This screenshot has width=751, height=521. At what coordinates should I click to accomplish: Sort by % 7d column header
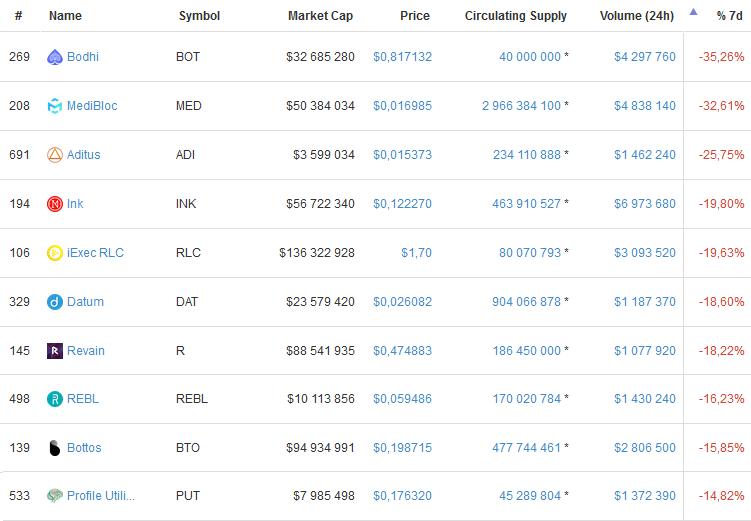729,16
